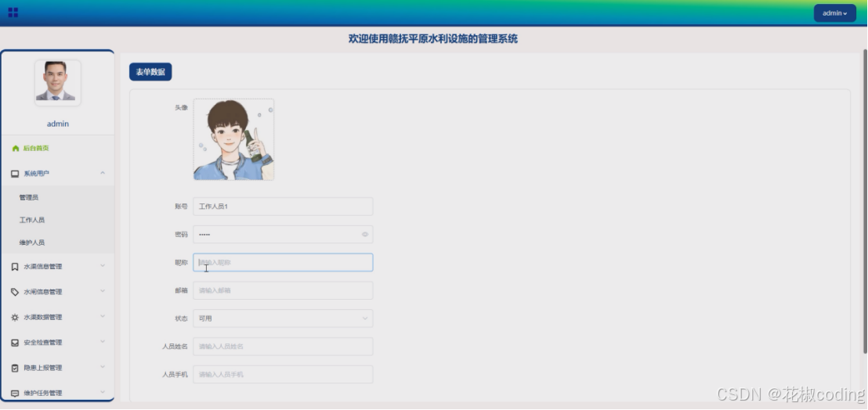
Task: Collapse the 系统用户 menu chevron
Action: tap(103, 174)
